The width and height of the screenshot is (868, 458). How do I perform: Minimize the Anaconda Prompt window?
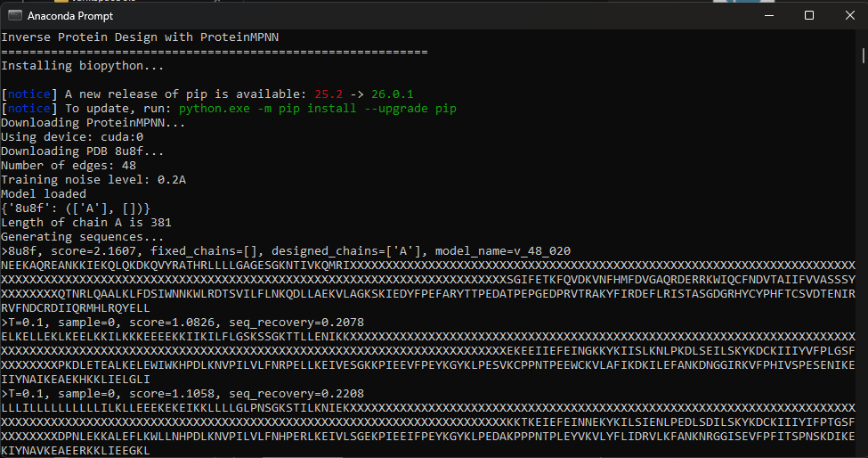click(769, 15)
